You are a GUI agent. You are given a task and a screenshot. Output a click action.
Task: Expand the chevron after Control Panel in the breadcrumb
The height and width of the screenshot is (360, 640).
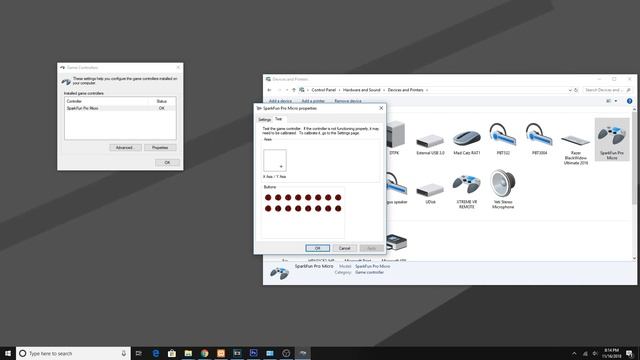339,90
